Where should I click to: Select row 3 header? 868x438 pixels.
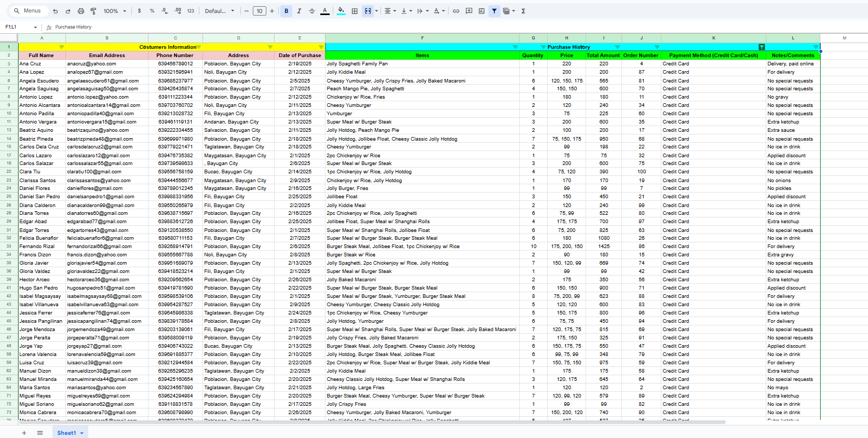coord(9,64)
